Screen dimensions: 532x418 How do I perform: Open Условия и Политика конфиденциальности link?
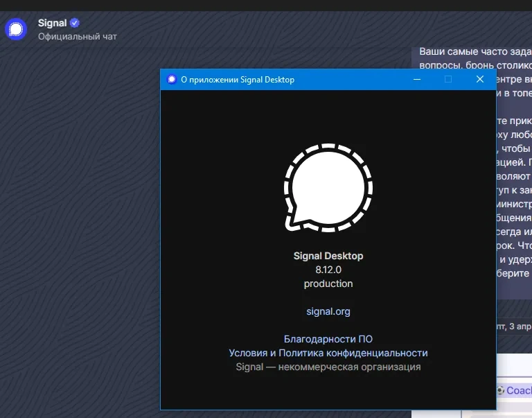[328, 353]
